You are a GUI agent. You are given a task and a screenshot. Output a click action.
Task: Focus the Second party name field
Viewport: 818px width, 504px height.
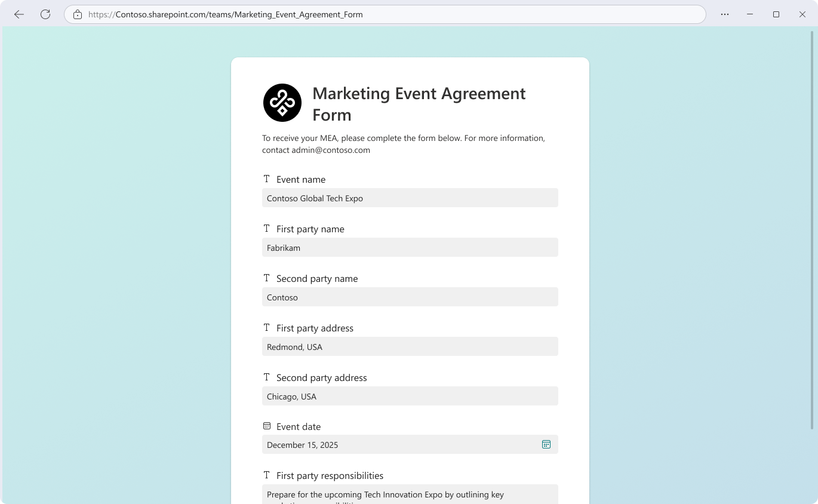[x=410, y=297]
